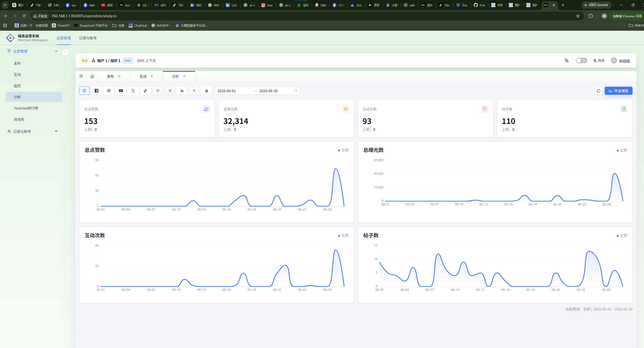Open 互动 in the sidebar

pyautogui.click(x=34, y=74)
